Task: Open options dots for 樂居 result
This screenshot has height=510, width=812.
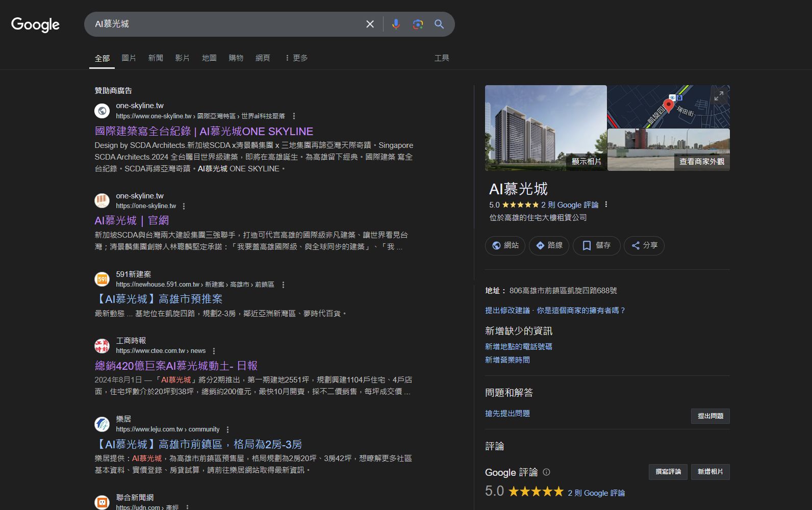Action: pyautogui.click(x=227, y=429)
